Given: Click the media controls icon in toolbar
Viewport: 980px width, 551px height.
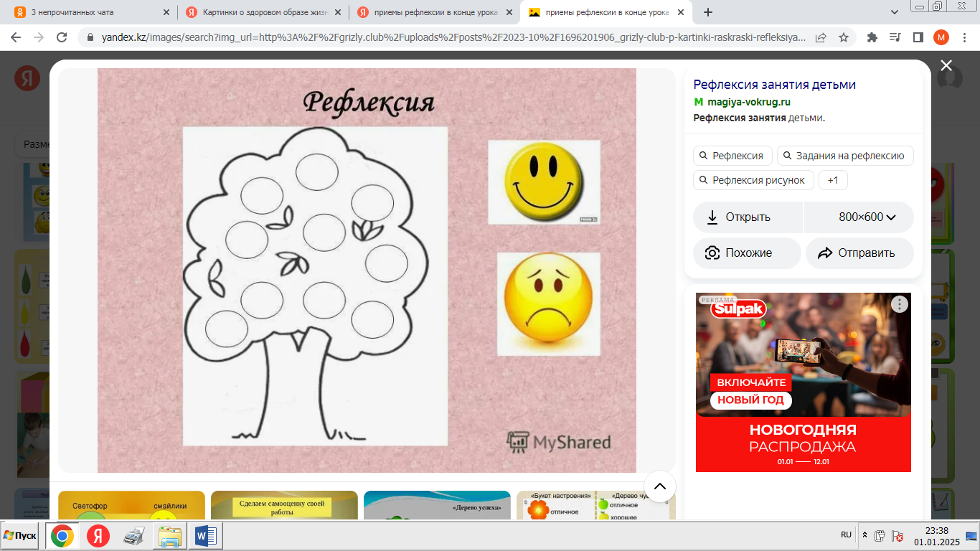Looking at the screenshot, I should pos(895,37).
